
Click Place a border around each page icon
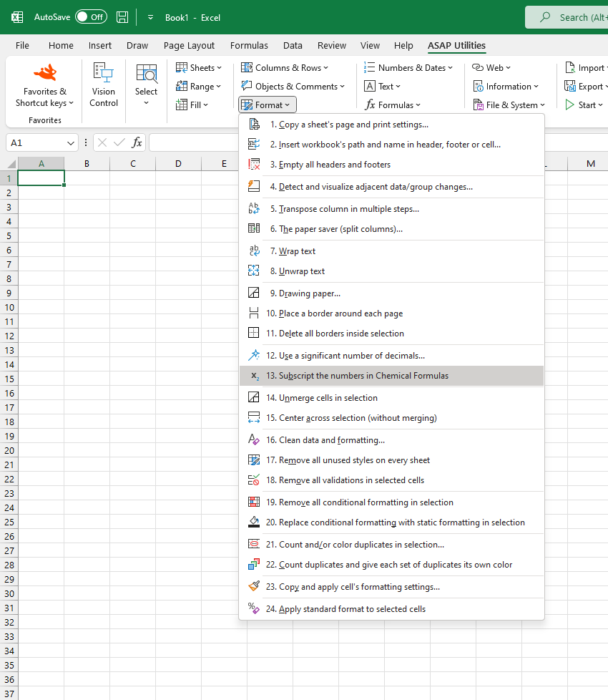(254, 313)
